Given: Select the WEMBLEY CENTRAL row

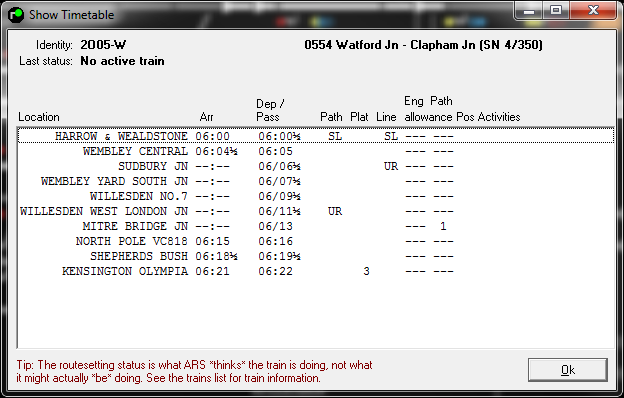Looking at the screenshot, I should coord(316,151).
